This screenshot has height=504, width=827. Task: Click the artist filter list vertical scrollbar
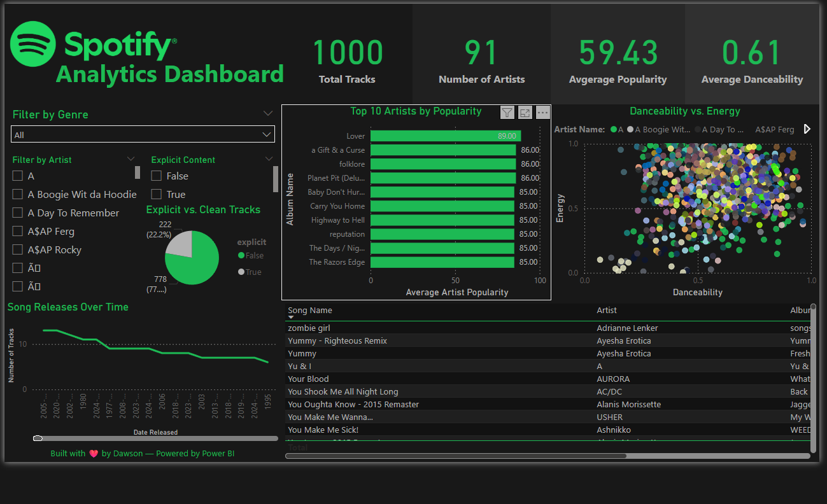click(x=138, y=172)
